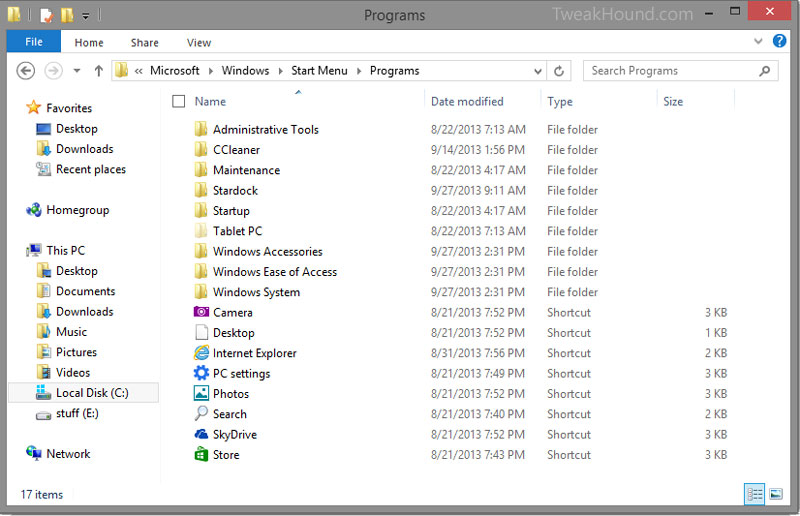800x516 pixels.
Task: Switch to large icons view layout
Action: pyautogui.click(x=776, y=494)
